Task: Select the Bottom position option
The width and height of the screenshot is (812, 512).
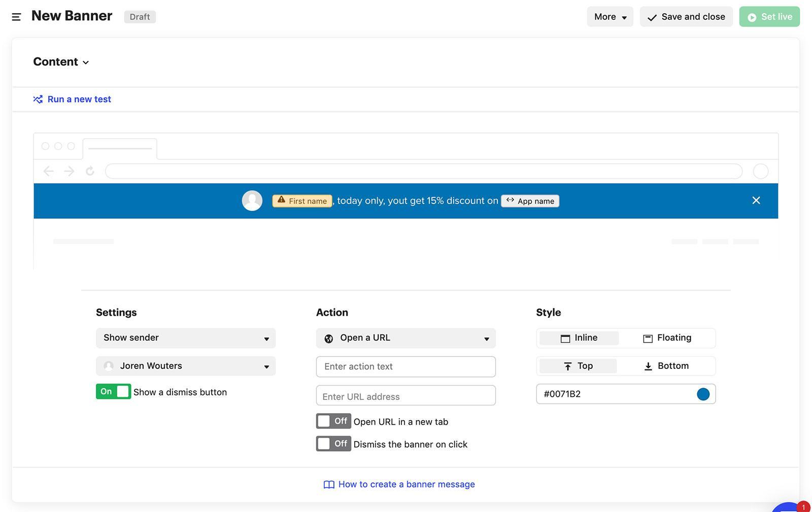Action: (666, 366)
